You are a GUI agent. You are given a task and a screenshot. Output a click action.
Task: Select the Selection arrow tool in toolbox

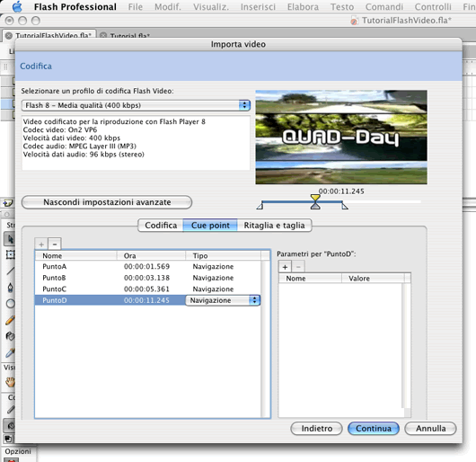(10, 239)
